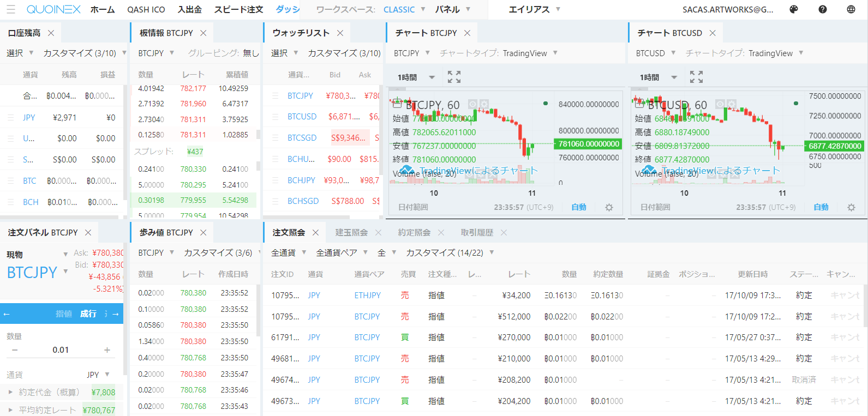Image resolution: width=868 pixels, height=416 pixels.
Task: Open the 1時間 timeframe dropdown on BTCJPY chart
Action: [416, 77]
